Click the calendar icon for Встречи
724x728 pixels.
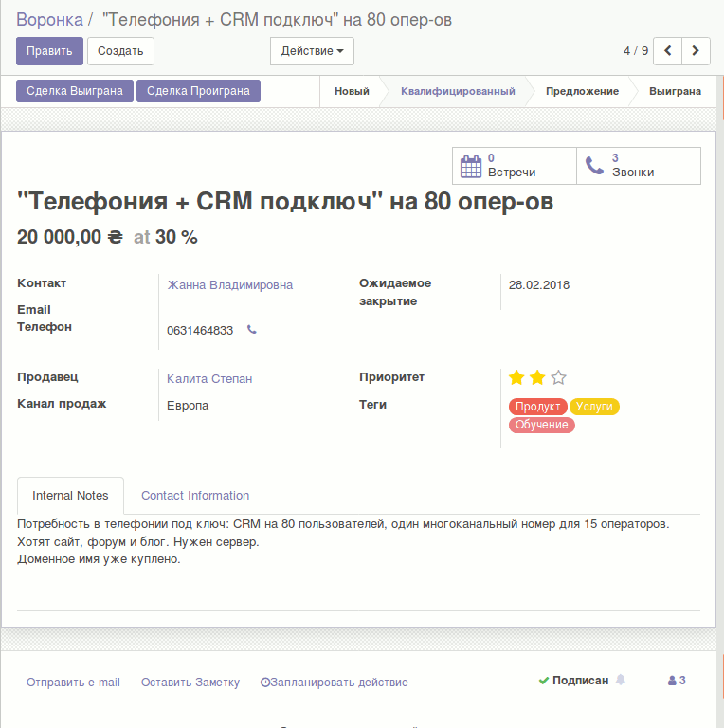tap(471, 166)
